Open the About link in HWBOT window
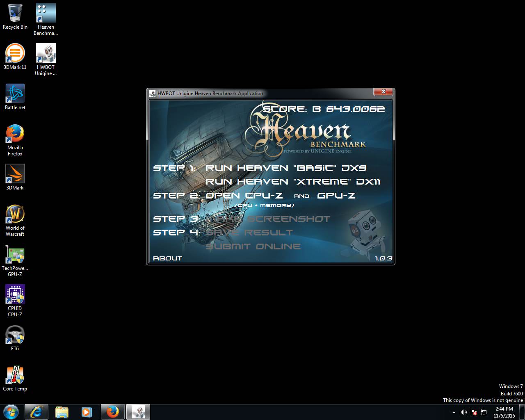 pyautogui.click(x=167, y=258)
